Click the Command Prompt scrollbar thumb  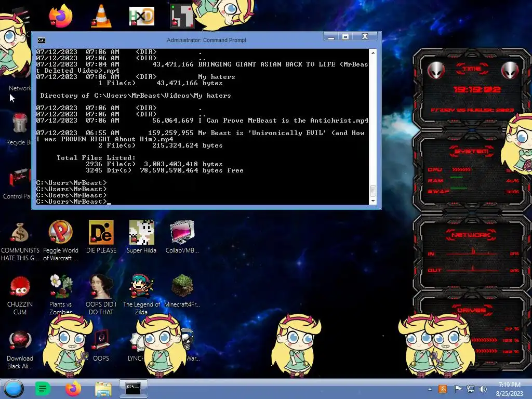tap(373, 191)
